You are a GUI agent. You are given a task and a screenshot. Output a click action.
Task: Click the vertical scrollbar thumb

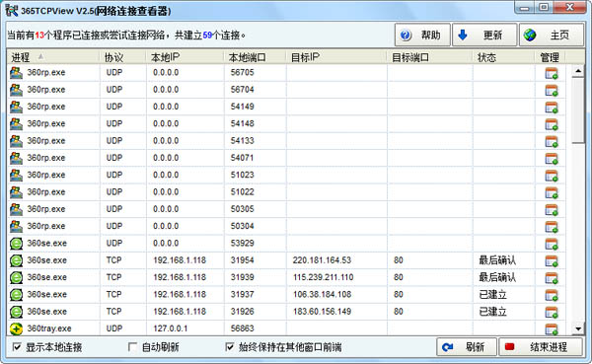click(x=578, y=110)
